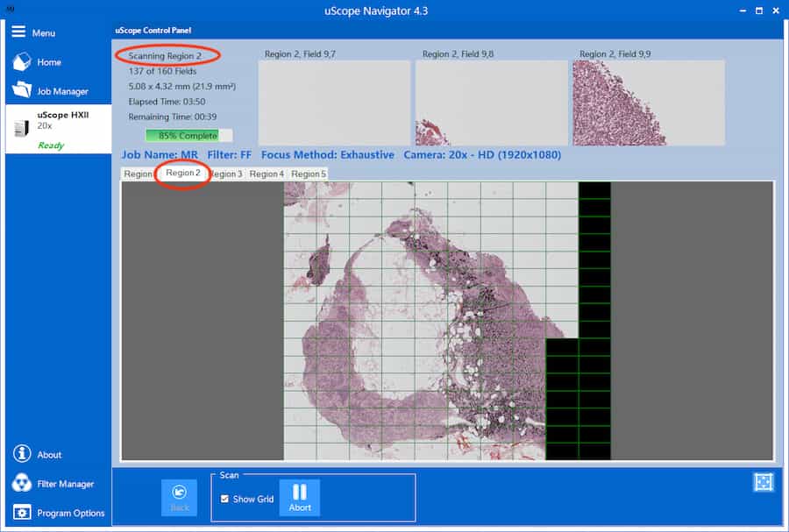Switch to the Region 2 tab
The image size is (789, 532).
[x=183, y=173]
